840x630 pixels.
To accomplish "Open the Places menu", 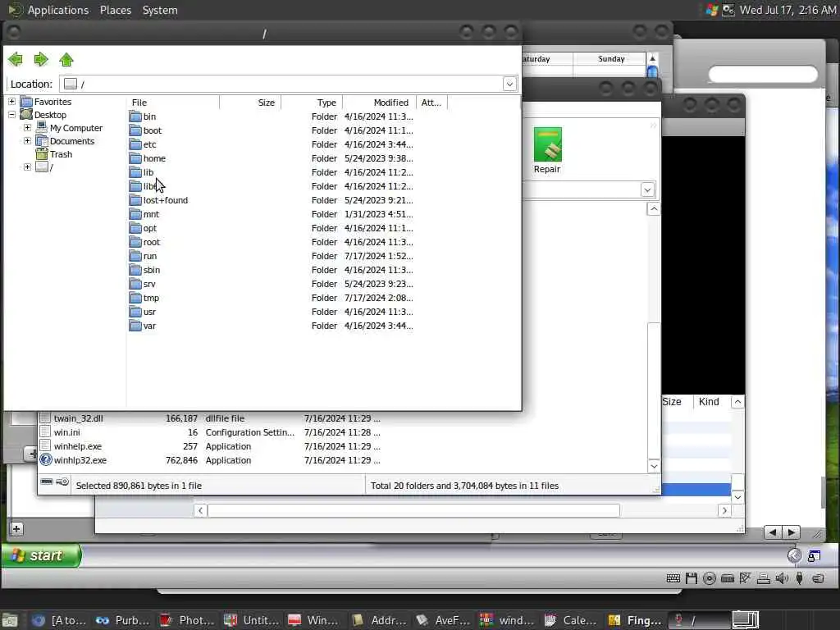I will pos(115,10).
